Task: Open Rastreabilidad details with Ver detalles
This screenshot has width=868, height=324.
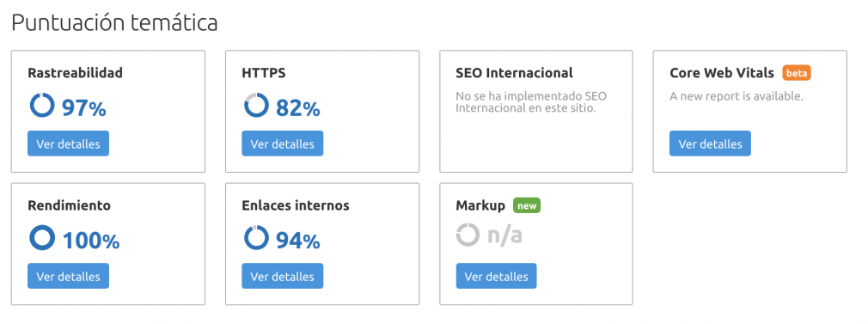Action: pyautogui.click(x=68, y=144)
